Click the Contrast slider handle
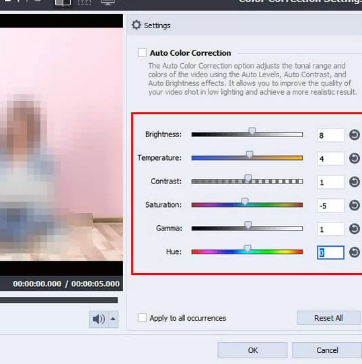 [248, 178]
